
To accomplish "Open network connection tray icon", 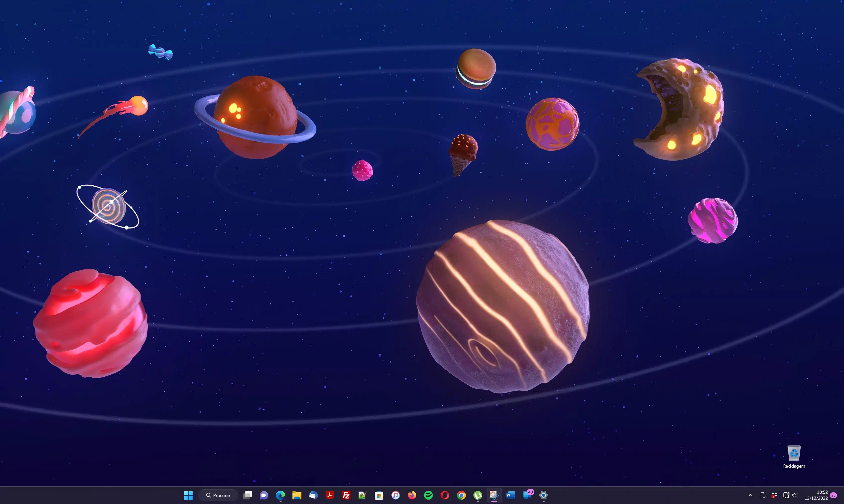I will coord(786,495).
